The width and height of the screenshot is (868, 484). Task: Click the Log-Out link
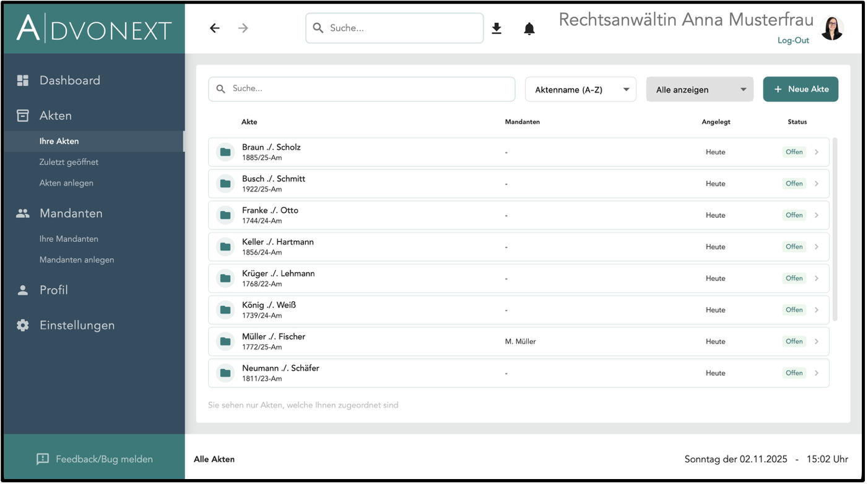793,40
